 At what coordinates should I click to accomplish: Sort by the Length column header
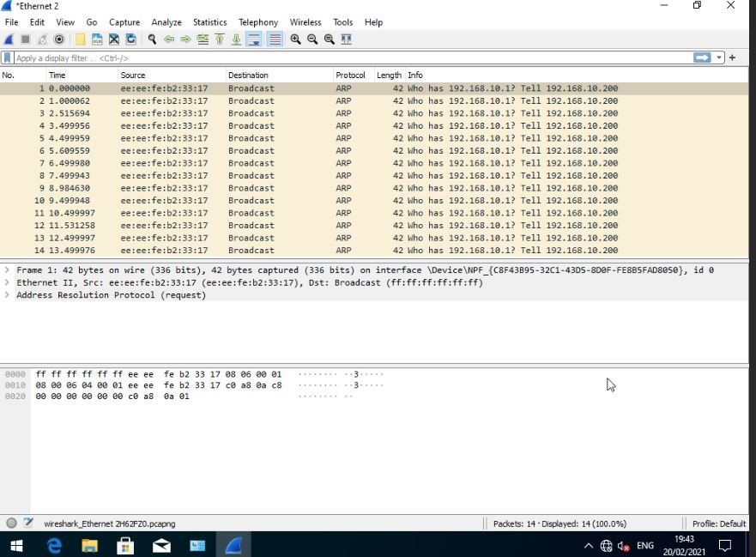(x=390, y=76)
